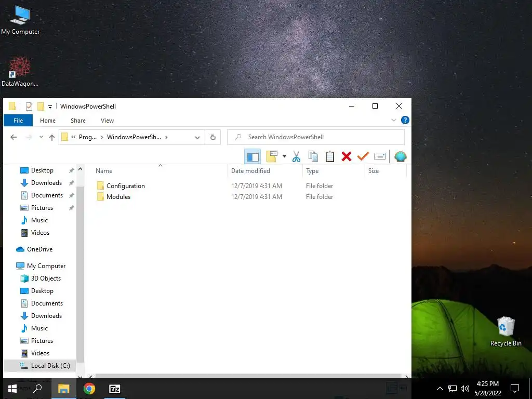Open Downloads under My Computer
The width and height of the screenshot is (532, 399).
46,316
